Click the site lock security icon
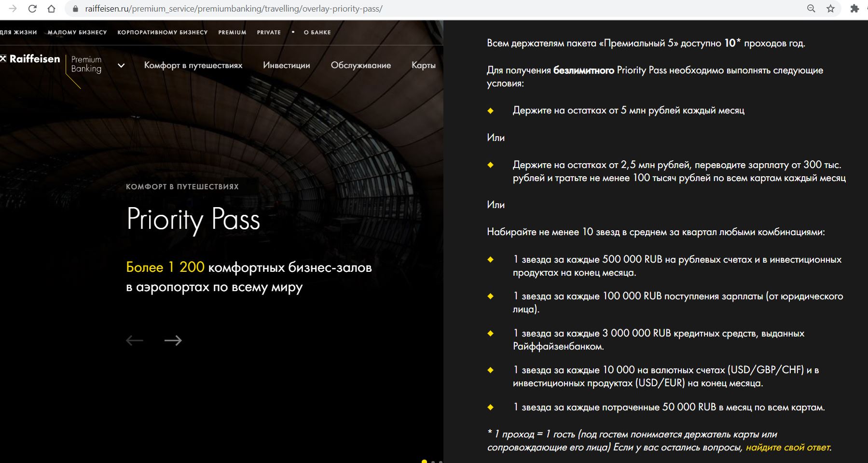The width and height of the screenshot is (868, 463). click(x=75, y=9)
